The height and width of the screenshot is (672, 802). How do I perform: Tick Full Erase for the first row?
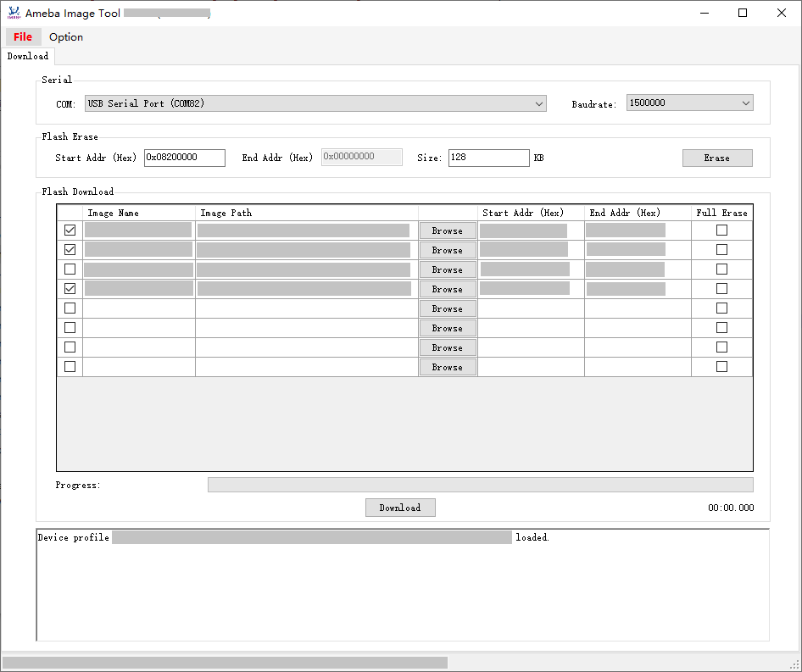click(x=721, y=230)
